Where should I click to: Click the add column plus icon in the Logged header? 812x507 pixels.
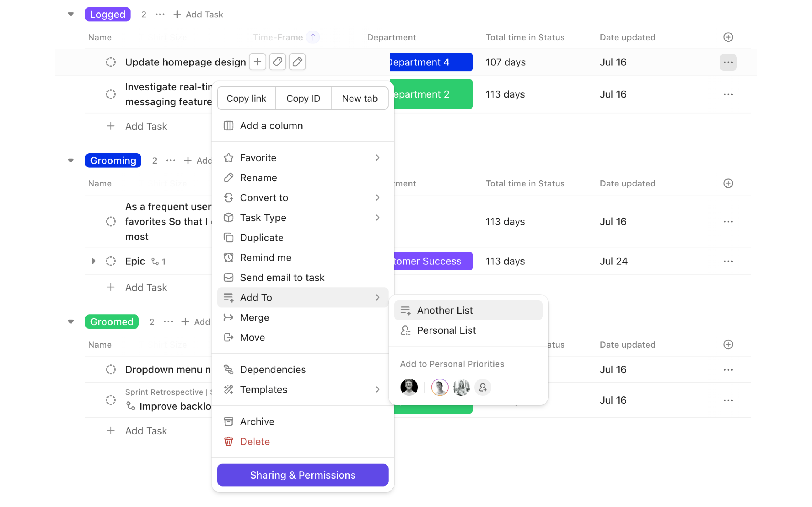[x=728, y=37]
